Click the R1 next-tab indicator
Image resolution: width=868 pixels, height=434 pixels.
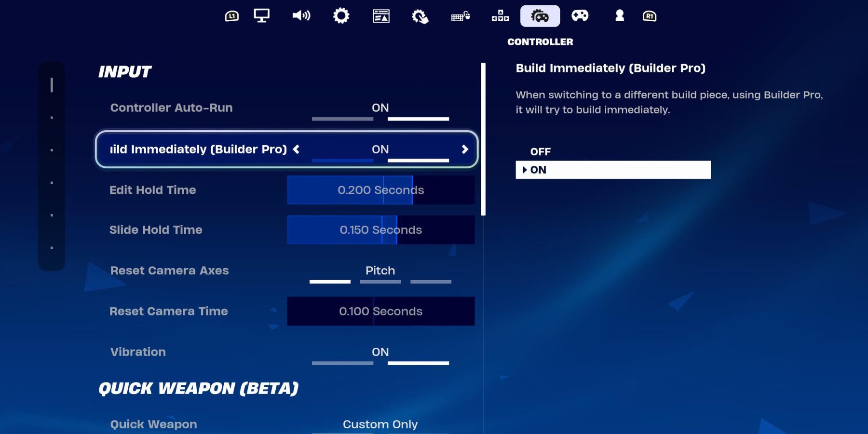[650, 16]
